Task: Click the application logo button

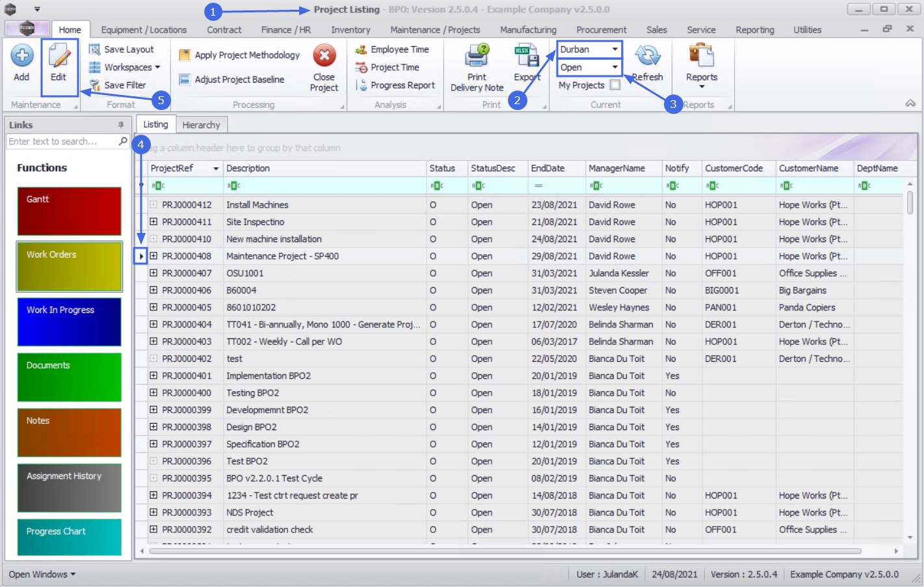Action: pos(27,29)
